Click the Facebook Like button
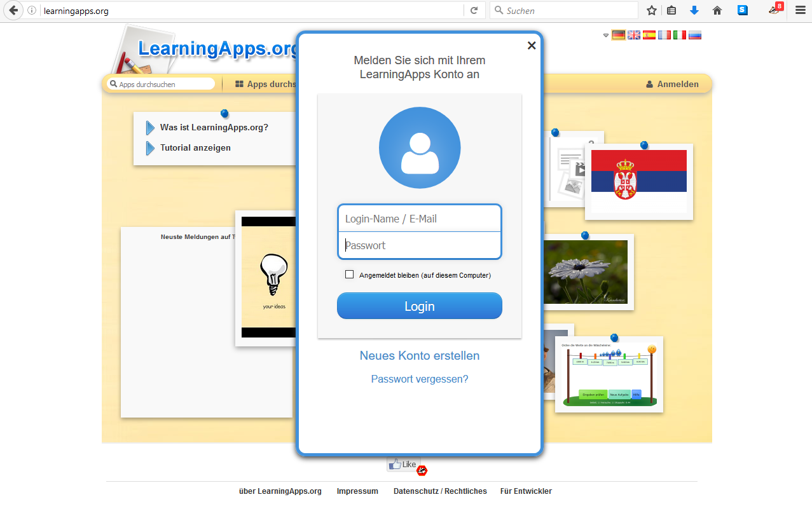The width and height of the screenshot is (812, 511). pos(403,465)
